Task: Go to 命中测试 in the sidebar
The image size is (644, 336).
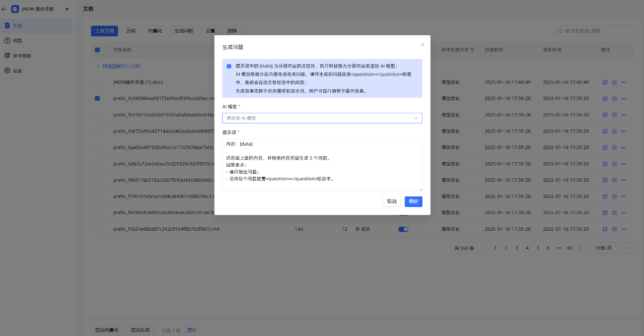Action: (25, 56)
